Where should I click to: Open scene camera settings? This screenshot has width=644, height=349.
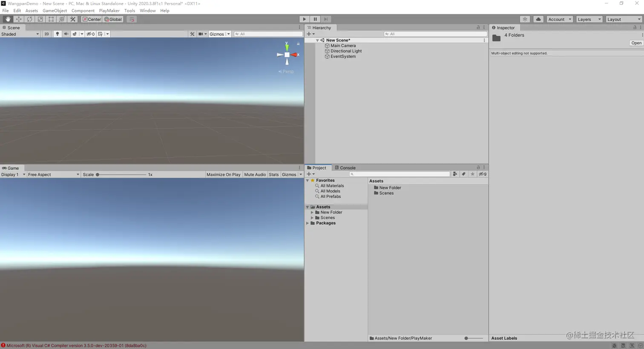point(201,34)
